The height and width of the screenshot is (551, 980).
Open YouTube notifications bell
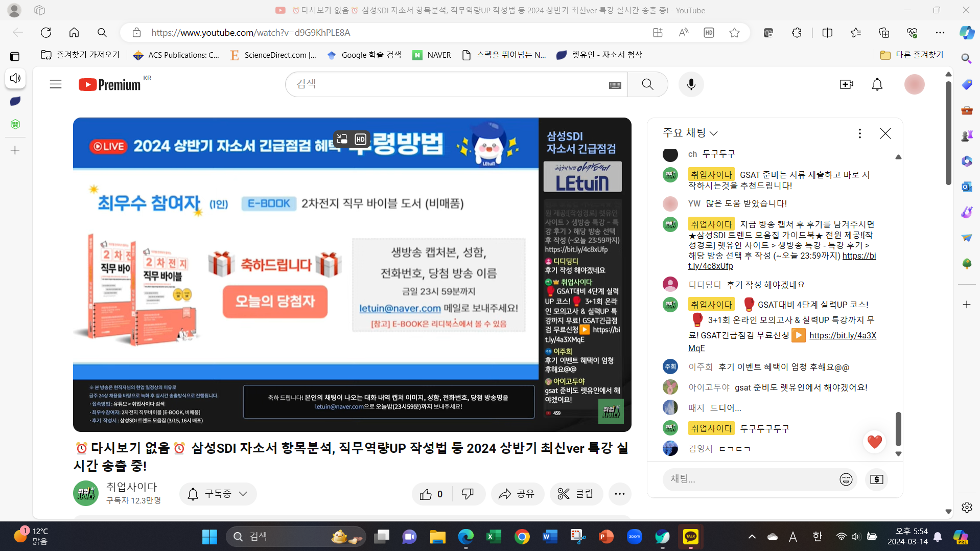877,84
